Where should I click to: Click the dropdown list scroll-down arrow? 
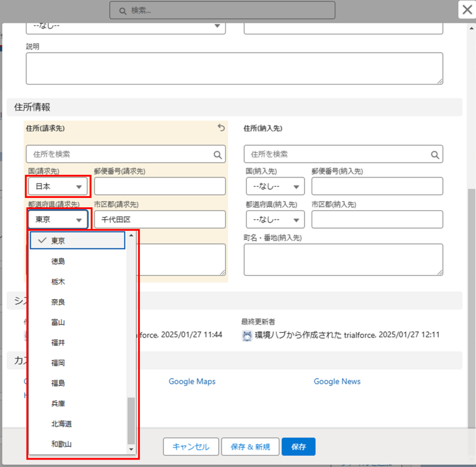coord(131,449)
